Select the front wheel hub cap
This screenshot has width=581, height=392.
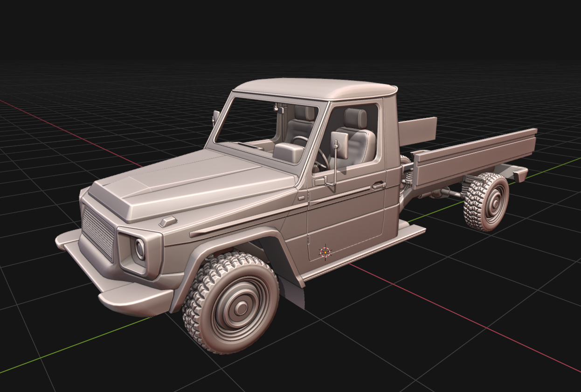[x=241, y=308]
